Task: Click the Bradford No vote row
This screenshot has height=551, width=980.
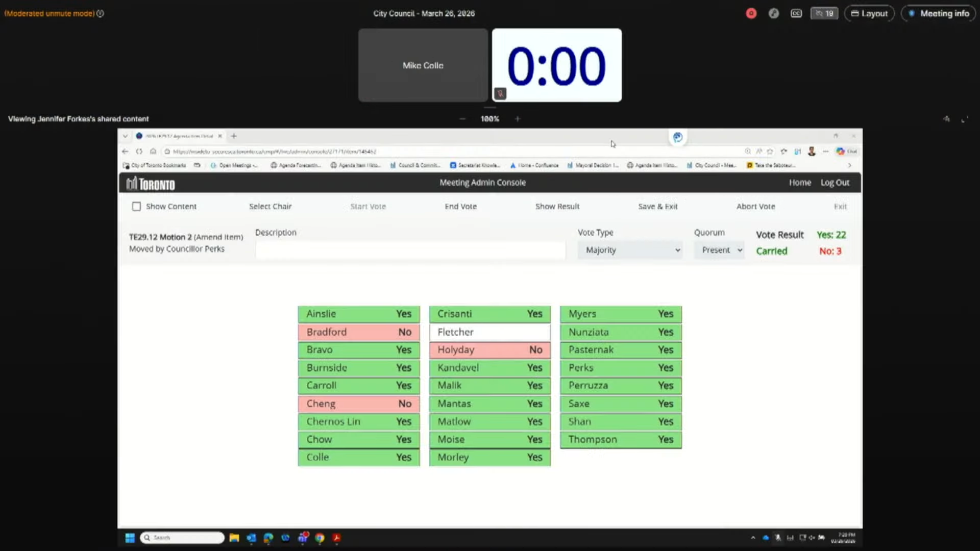Action: (x=359, y=332)
